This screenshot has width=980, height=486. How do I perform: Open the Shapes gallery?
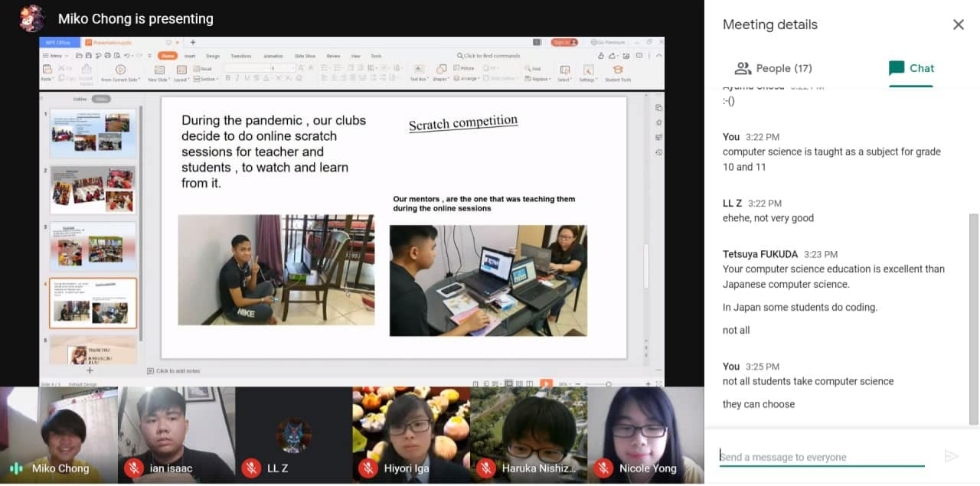(x=440, y=73)
